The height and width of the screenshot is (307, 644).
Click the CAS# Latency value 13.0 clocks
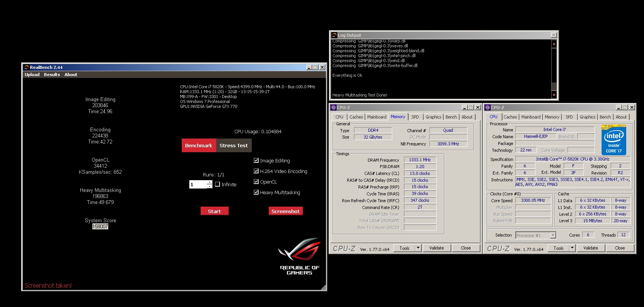click(x=420, y=173)
